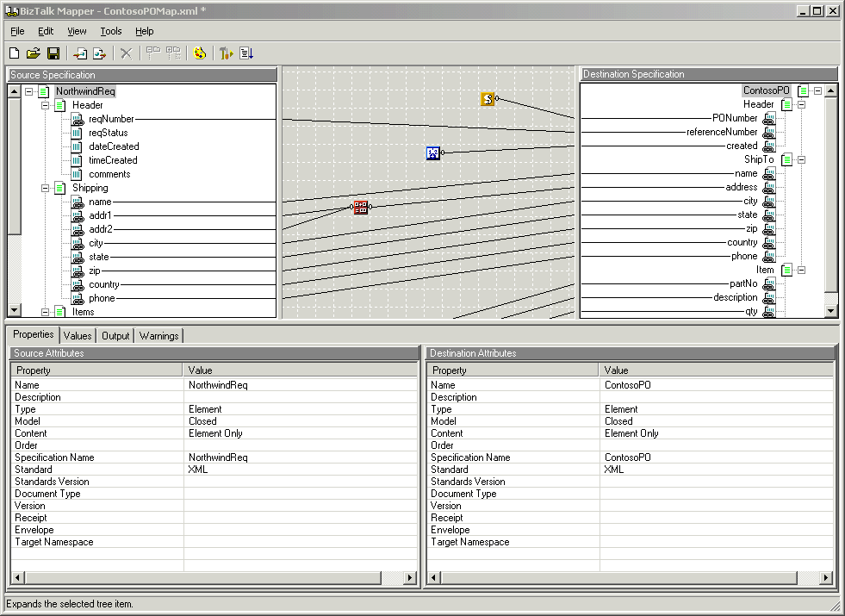845x616 pixels.
Task: Click the Open folder toolbar icon
Action: click(34, 53)
